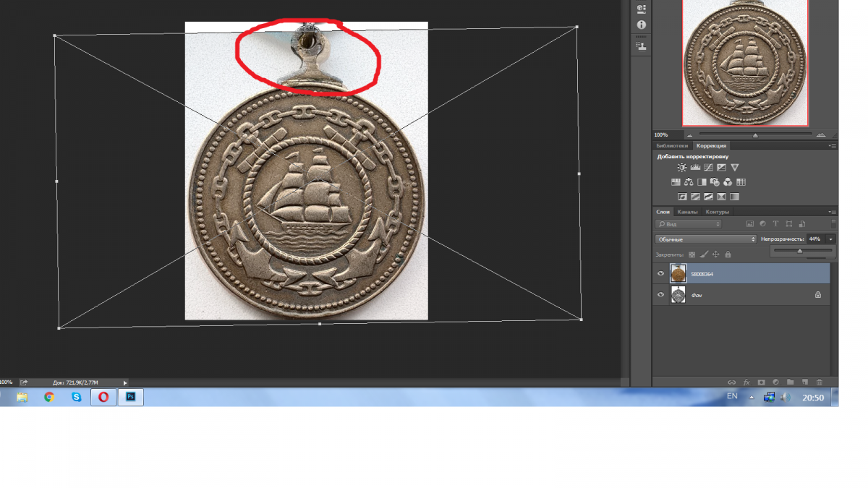Add a Vibrance adjustment

point(735,168)
